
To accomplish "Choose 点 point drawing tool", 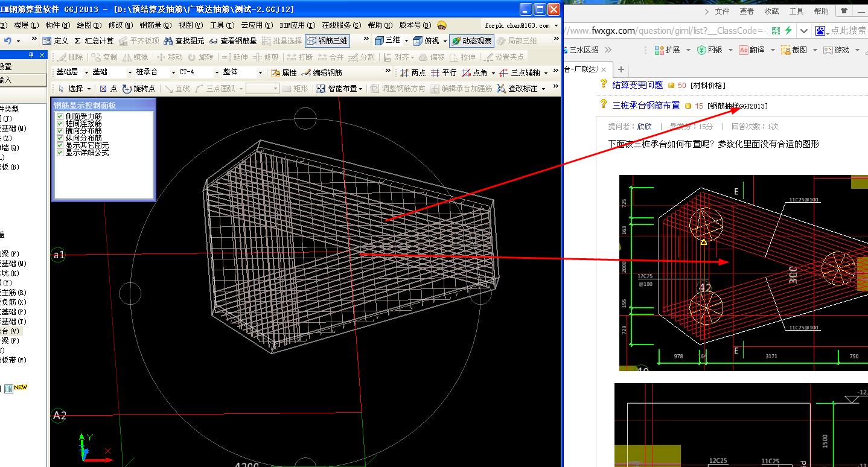I will tap(108, 88).
